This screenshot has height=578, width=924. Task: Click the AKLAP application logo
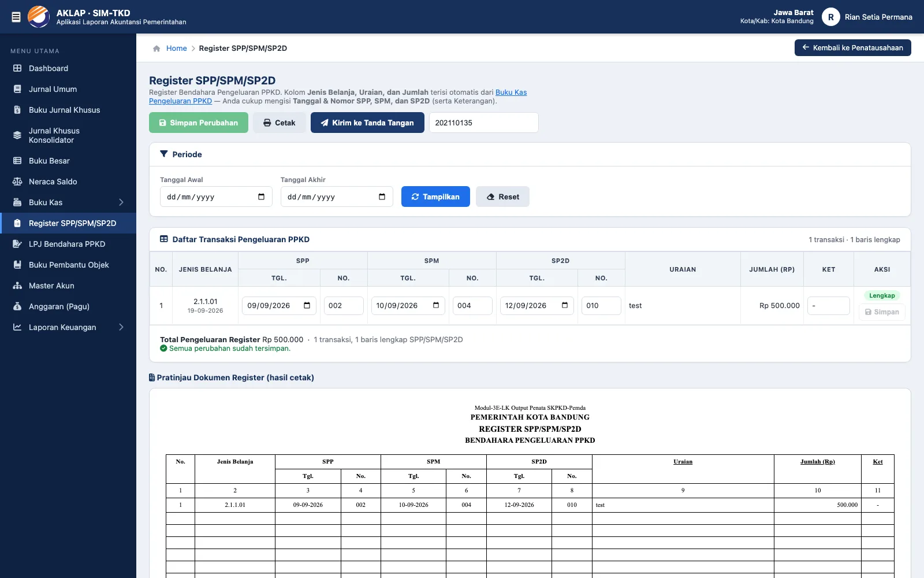tap(39, 17)
